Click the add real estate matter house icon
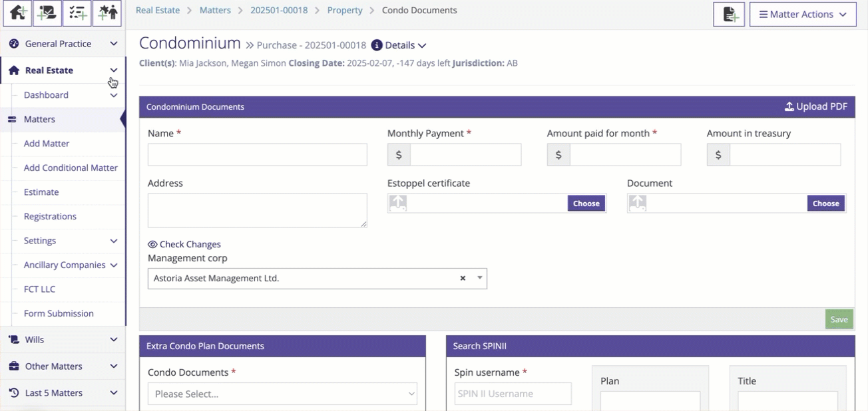868x411 pixels. click(x=19, y=13)
